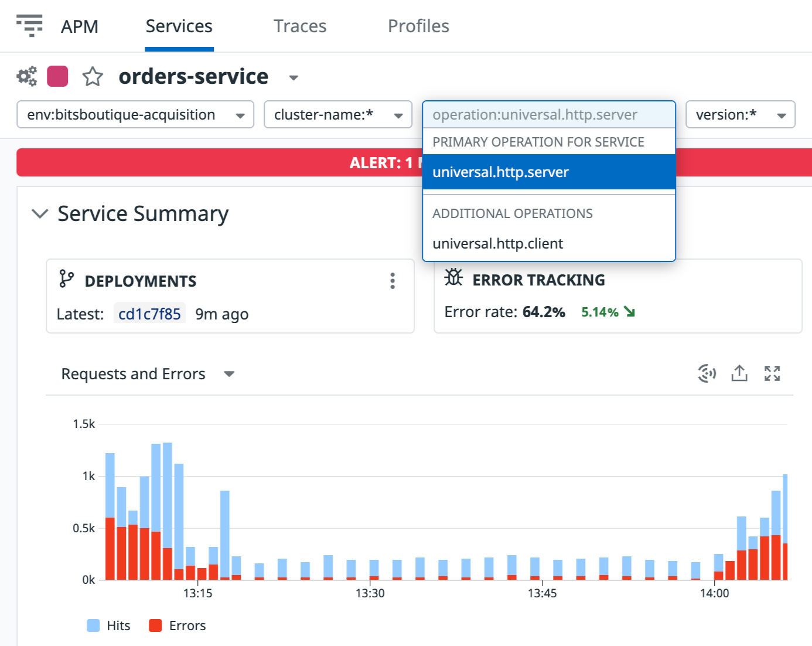
Task: Export the Requests and Errors graph
Action: click(739, 373)
